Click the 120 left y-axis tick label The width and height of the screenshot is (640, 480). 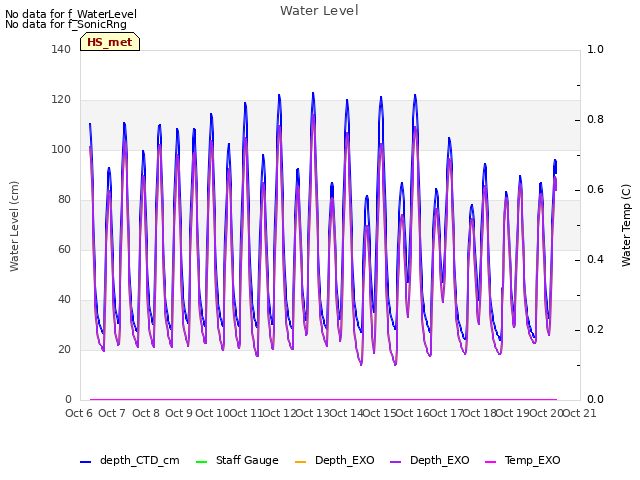pos(61,100)
